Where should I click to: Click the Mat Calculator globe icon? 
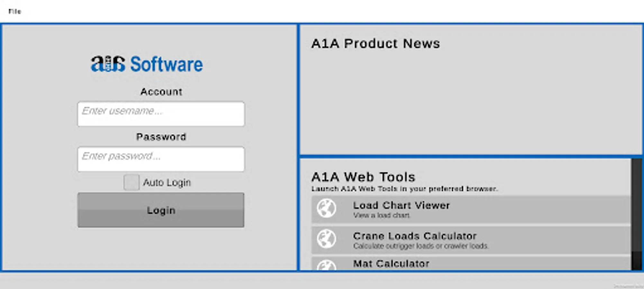pos(326,265)
